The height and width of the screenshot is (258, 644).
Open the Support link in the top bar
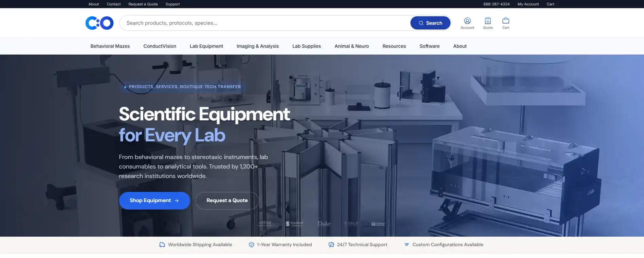pos(172,4)
